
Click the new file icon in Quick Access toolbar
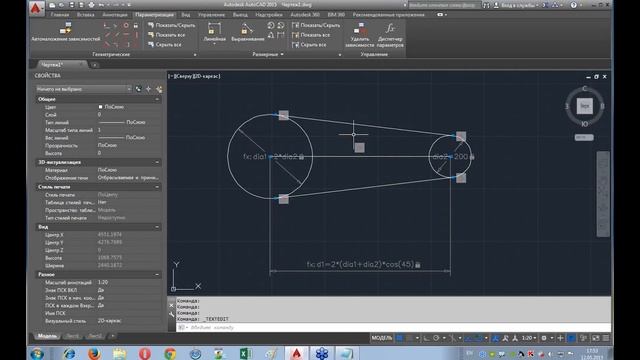52,5
